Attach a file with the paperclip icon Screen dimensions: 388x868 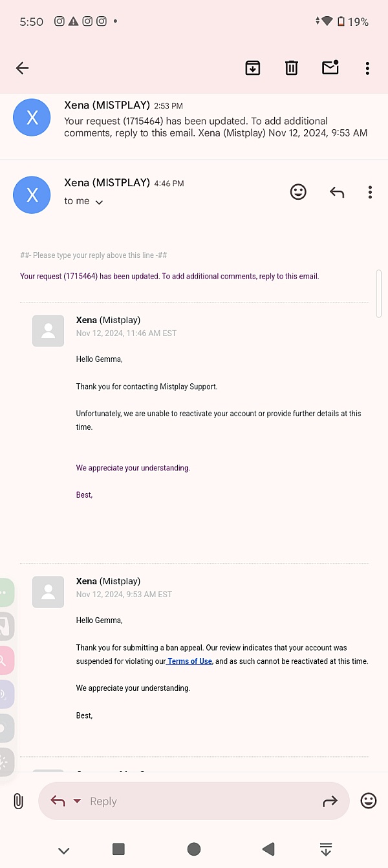point(18,801)
